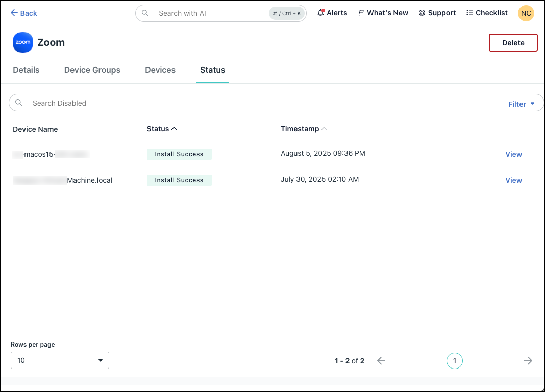Toggle Timestamp column sort arrow
The image size is (545, 392).
[x=324, y=129]
